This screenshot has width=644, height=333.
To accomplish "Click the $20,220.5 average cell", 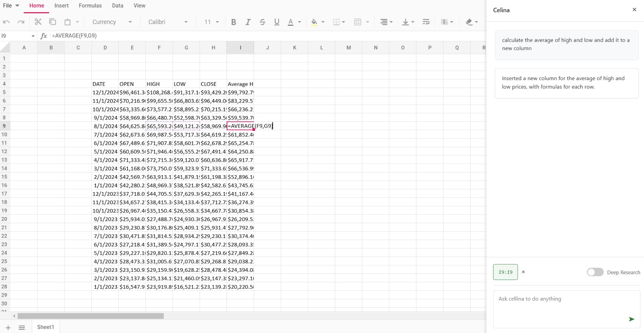I will (240, 287).
